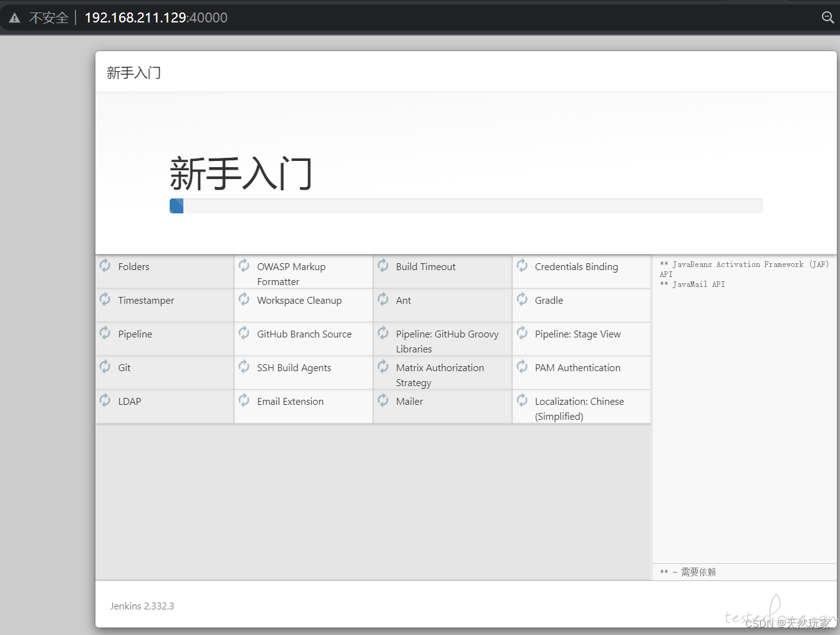Click the GitHub Branch Source plugin name
The width and height of the screenshot is (840, 635).
(x=304, y=334)
